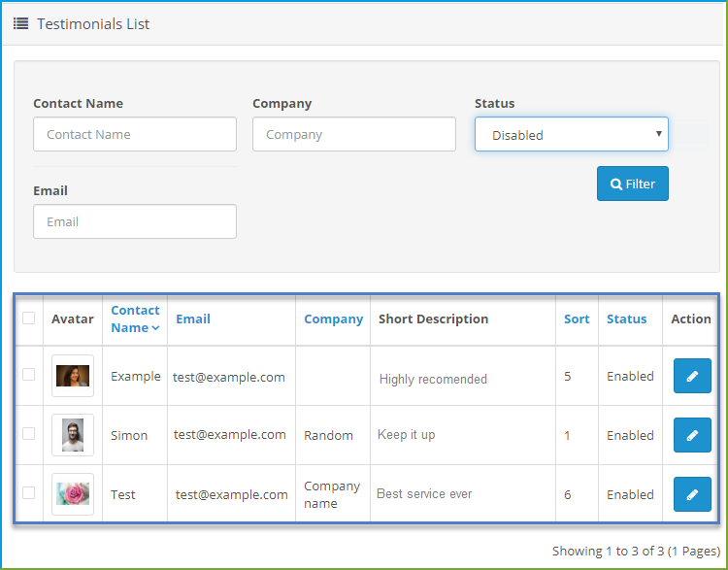
Task: Click the rose avatar in Test row
Action: click(73, 494)
